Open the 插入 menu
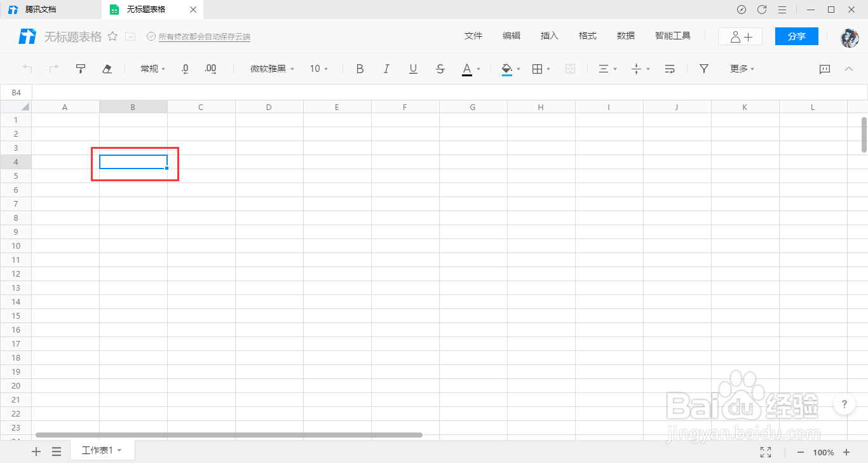868x463 pixels. coord(550,36)
